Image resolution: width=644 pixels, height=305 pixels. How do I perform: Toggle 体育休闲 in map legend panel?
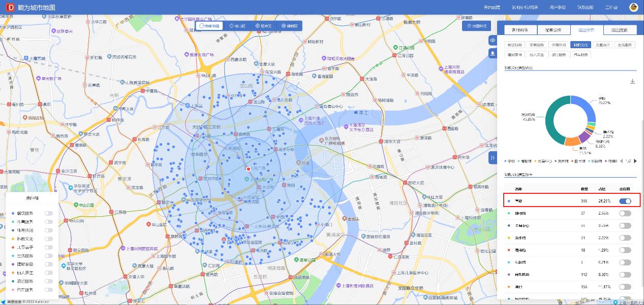point(49,230)
